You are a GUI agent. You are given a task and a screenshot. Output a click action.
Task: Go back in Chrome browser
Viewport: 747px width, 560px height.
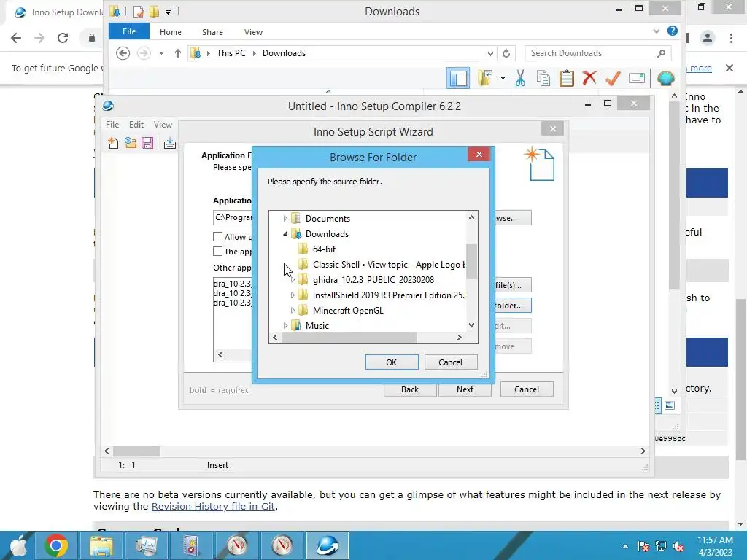[16, 38]
